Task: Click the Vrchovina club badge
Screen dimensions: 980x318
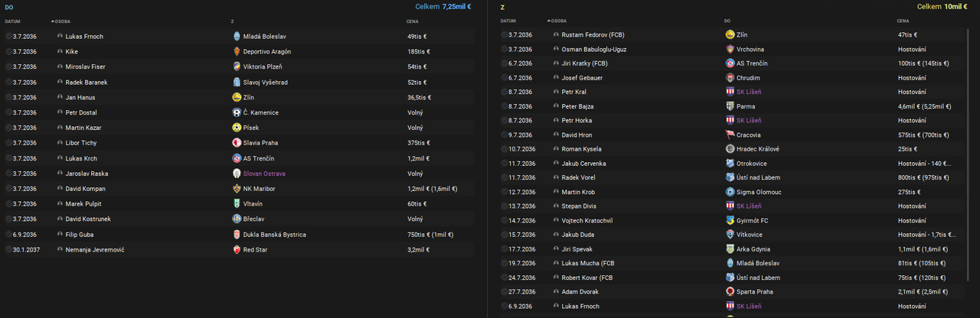Action: [x=730, y=49]
